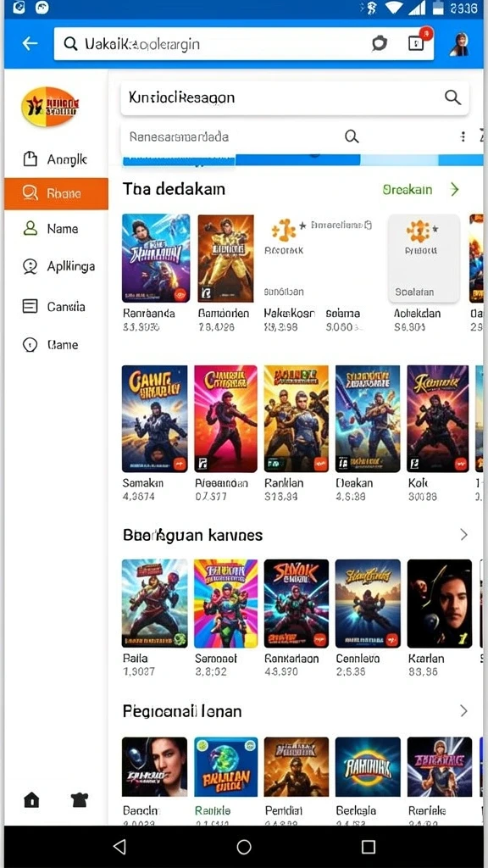Screen dimensions: 488x868
Task: Open the three-dot overflow menu
Action: [x=463, y=136]
